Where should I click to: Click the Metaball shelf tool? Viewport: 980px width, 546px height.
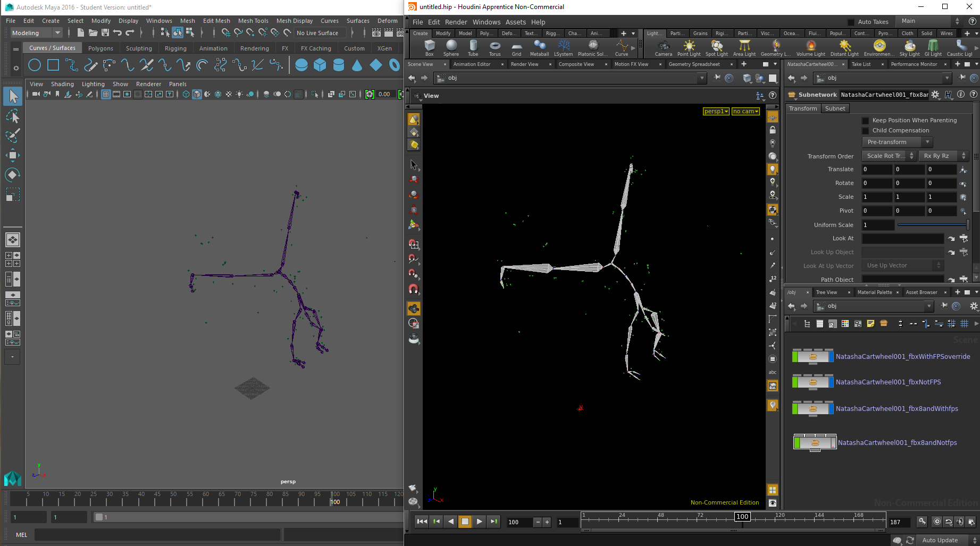click(539, 47)
